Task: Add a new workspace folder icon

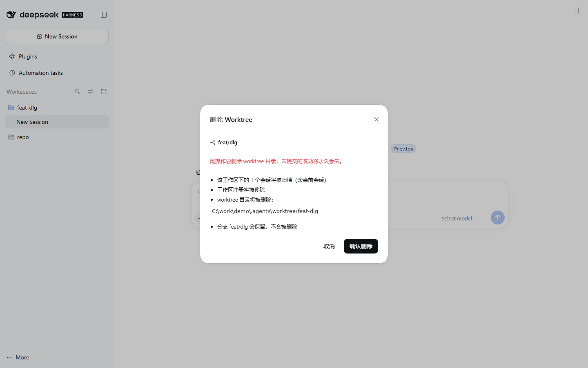Action: [x=104, y=92]
